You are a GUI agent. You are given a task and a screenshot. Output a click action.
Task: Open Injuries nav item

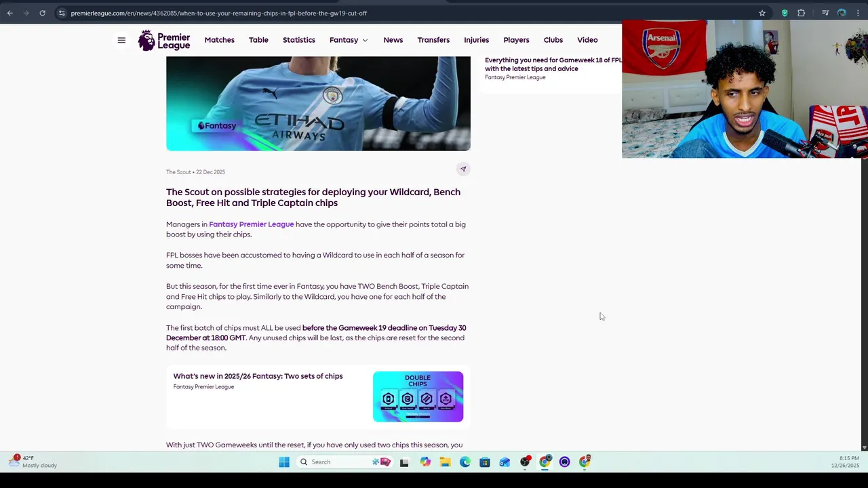pyautogui.click(x=477, y=40)
